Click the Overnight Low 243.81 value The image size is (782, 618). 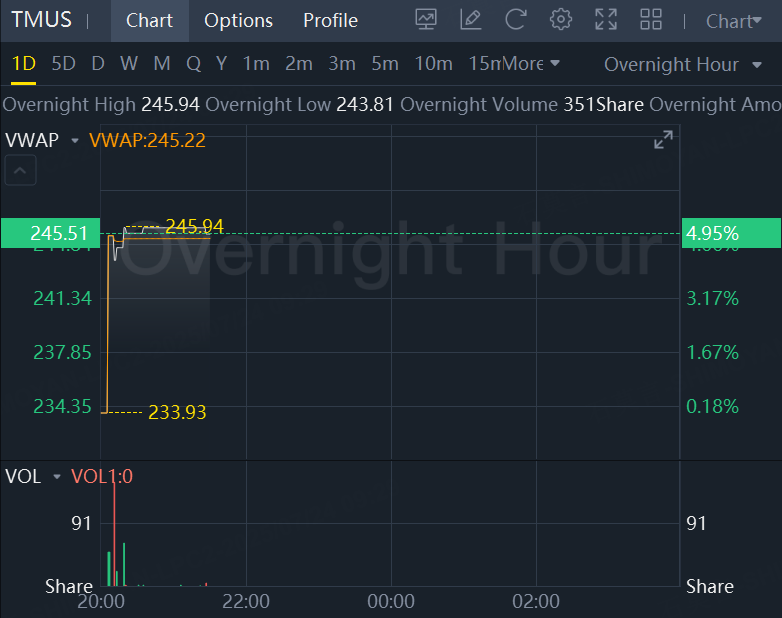[365, 105]
